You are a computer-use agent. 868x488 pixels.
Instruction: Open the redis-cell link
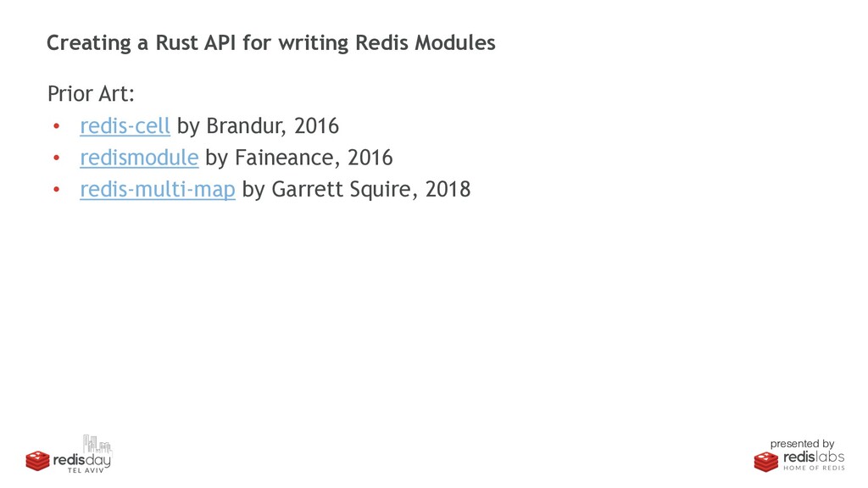pos(125,126)
